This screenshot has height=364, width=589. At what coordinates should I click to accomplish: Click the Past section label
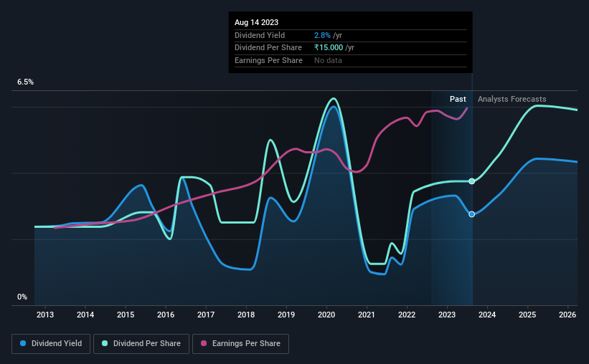point(458,99)
